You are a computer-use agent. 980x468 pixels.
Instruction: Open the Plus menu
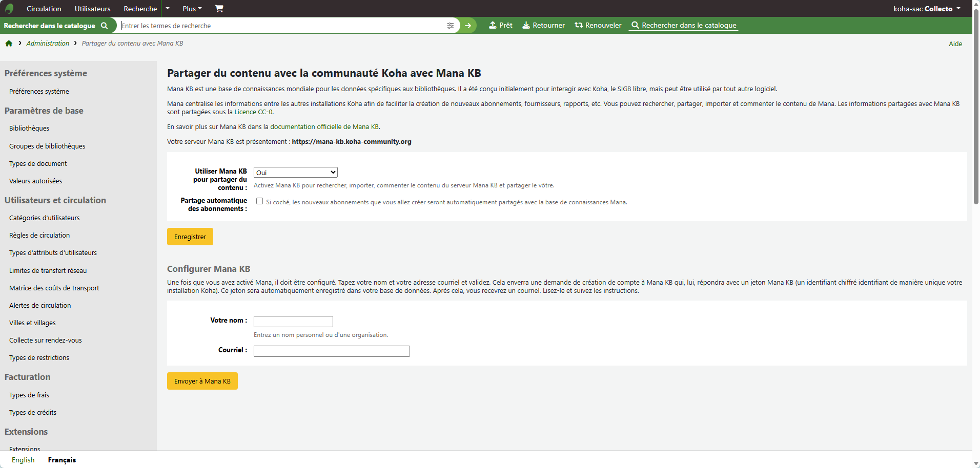(192, 9)
